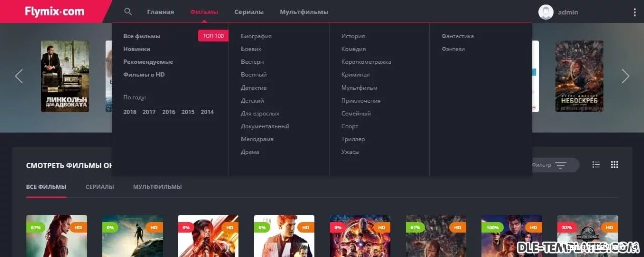Select the Фантастика genre
Image resolution: width=644 pixels, height=257 pixels.
457,36
